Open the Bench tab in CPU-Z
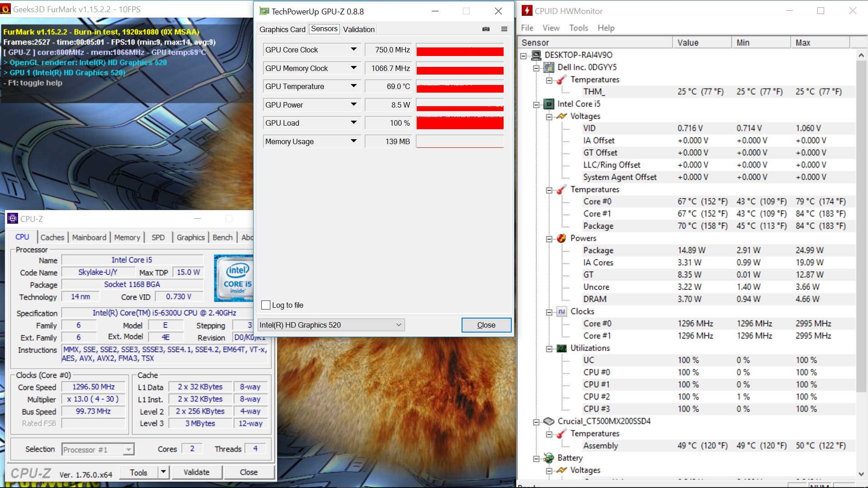This screenshot has height=488, width=868. [x=222, y=237]
